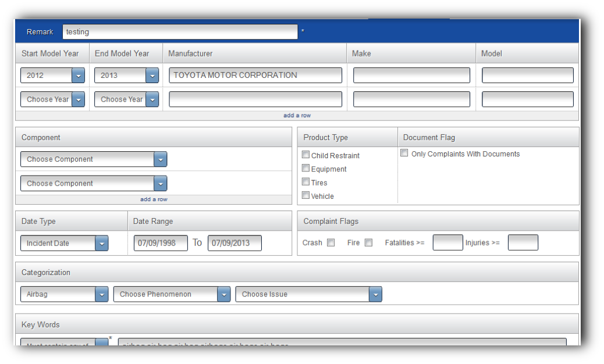Viewport: 604px width, 364px height.
Task: Click 'add a row' under Component section
Action: (154, 199)
